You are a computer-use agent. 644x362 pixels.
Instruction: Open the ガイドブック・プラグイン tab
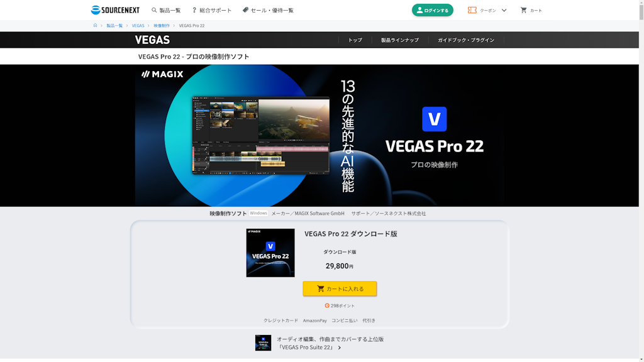[x=466, y=40]
